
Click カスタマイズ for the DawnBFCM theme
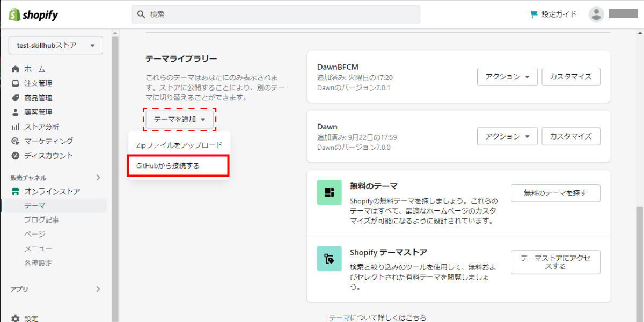(571, 77)
